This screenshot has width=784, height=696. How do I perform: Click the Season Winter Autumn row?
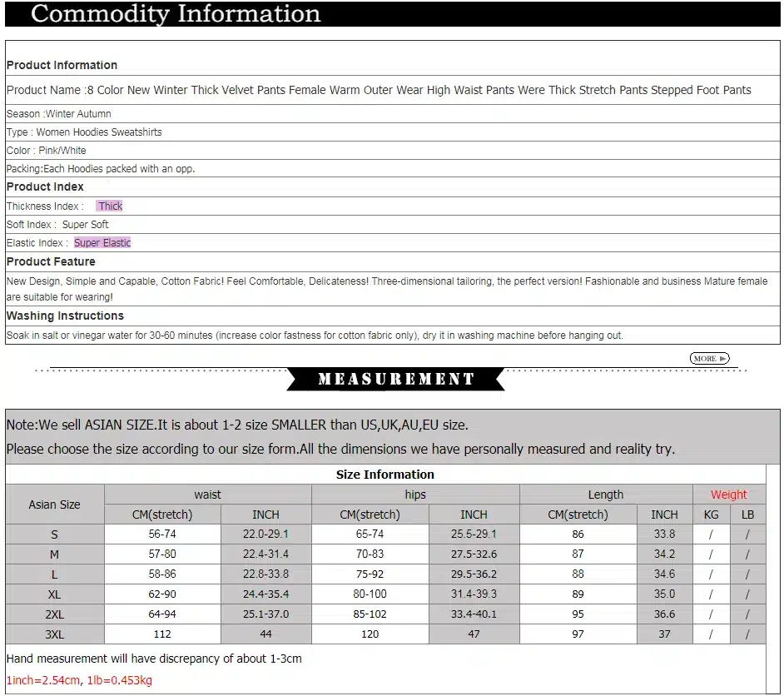pos(392,113)
